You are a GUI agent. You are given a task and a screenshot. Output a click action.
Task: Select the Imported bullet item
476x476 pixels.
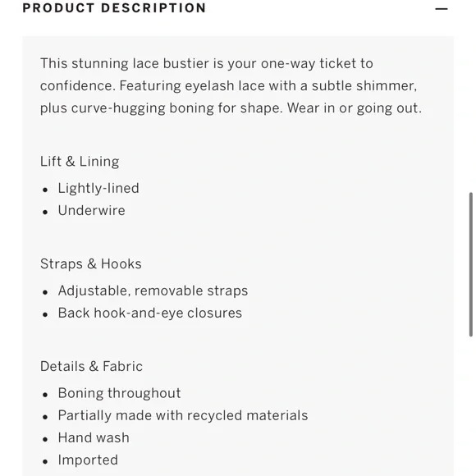coord(88,460)
